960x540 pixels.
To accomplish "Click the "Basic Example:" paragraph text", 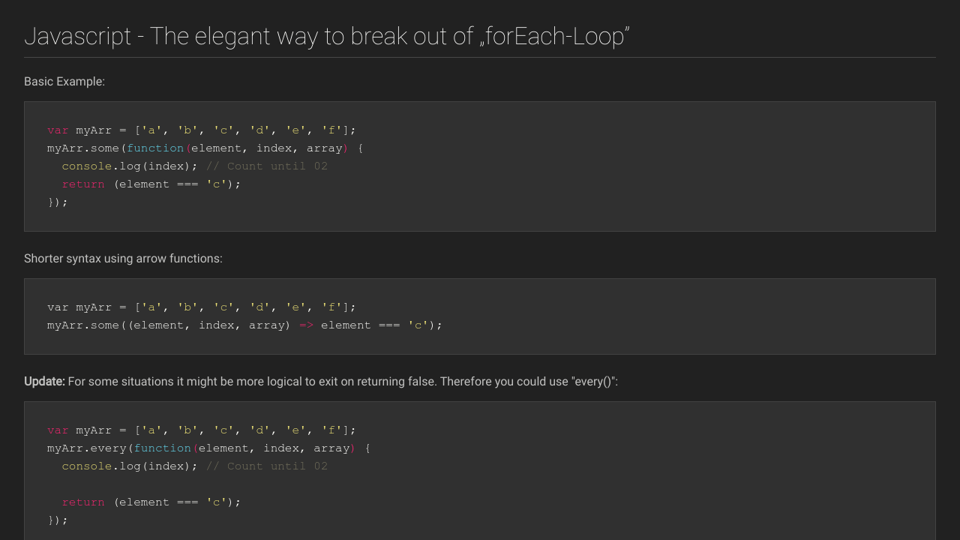I will click(x=64, y=81).
